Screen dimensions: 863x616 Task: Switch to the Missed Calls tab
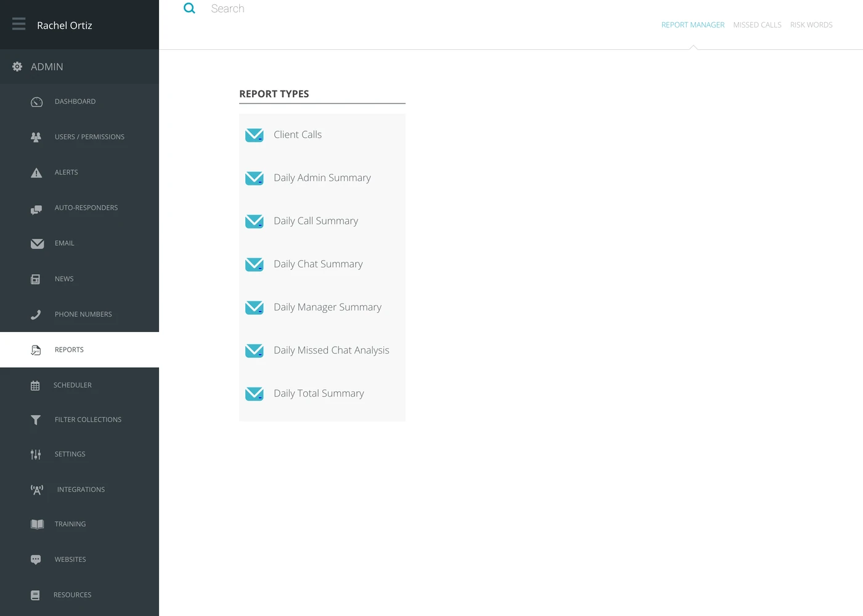pyautogui.click(x=757, y=25)
